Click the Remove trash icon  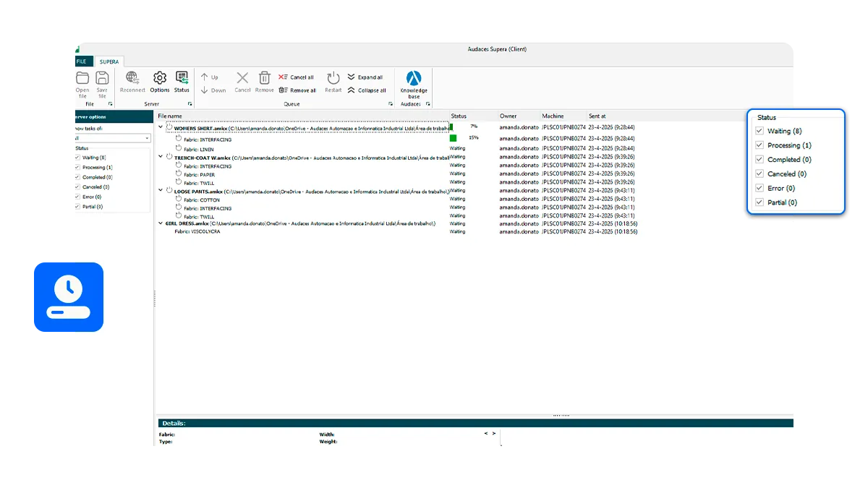coord(265,78)
